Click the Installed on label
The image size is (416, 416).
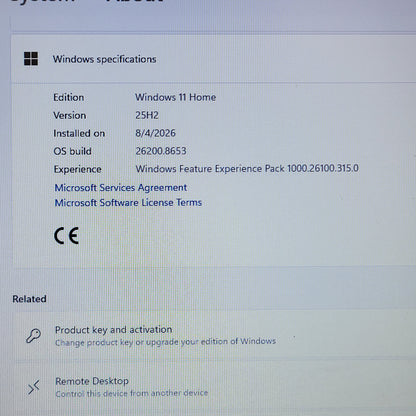79,133
